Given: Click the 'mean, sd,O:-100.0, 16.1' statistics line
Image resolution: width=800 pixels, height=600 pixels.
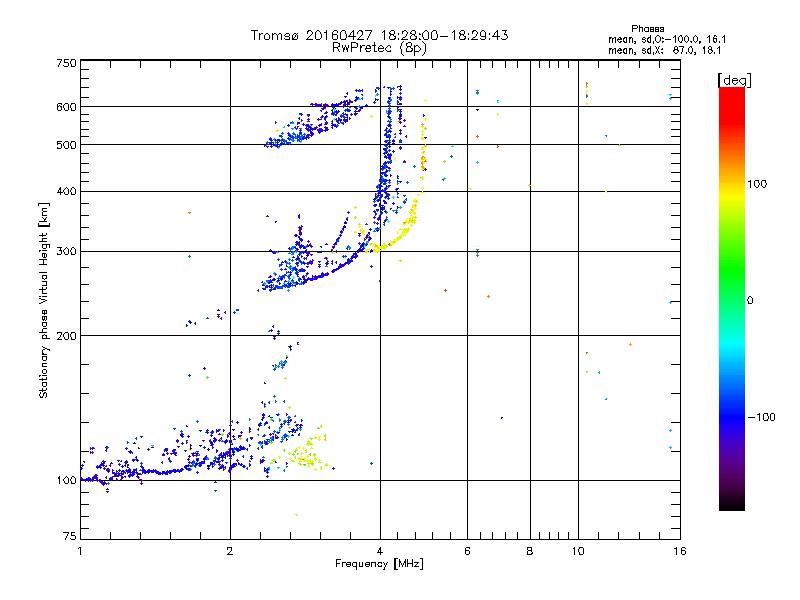Looking at the screenshot, I should [667, 39].
